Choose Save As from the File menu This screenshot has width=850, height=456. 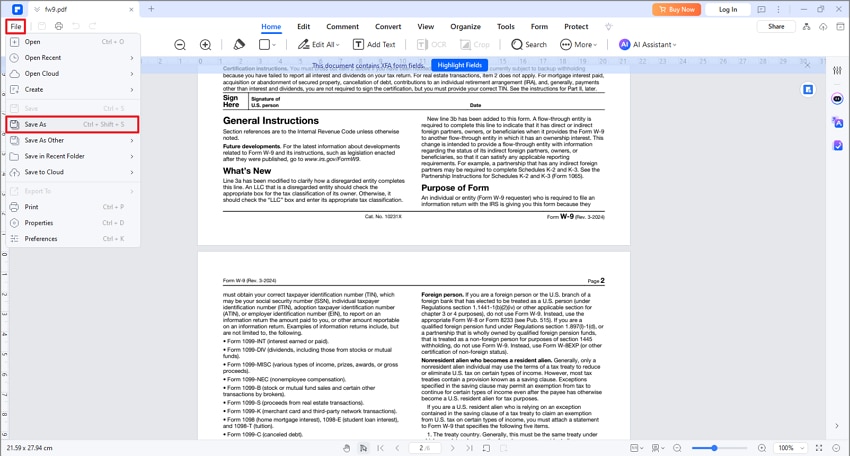click(73, 124)
